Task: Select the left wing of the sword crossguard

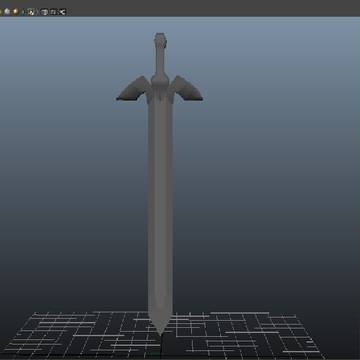Action: [x=133, y=89]
